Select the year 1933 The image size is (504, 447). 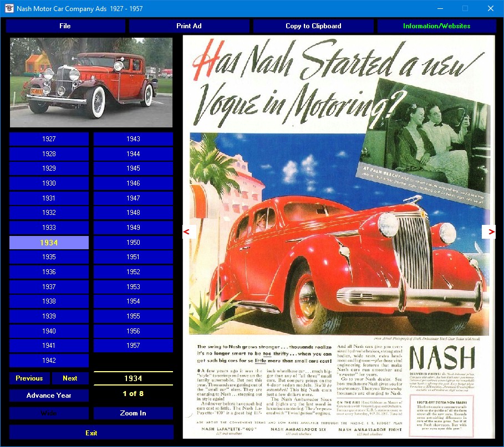(49, 227)
